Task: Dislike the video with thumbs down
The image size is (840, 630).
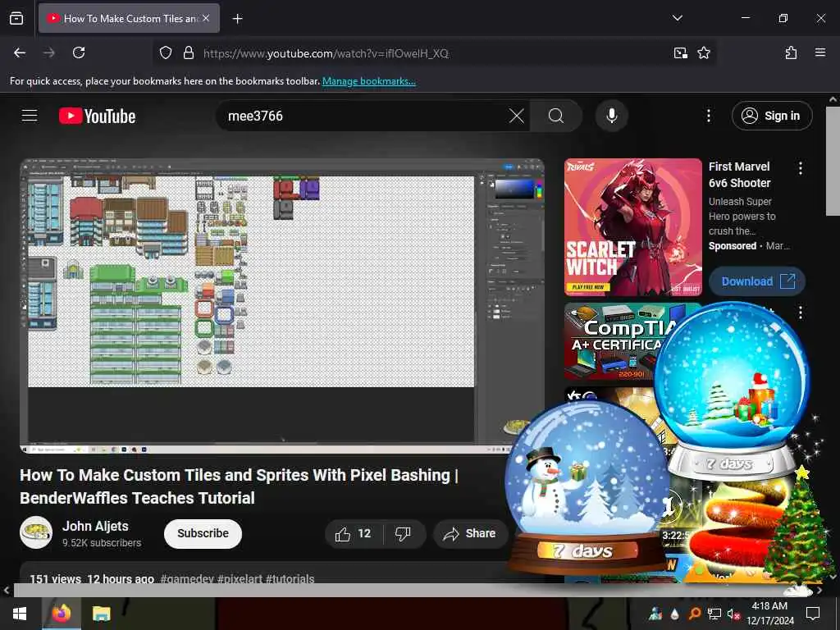Action: coord(403,533)
